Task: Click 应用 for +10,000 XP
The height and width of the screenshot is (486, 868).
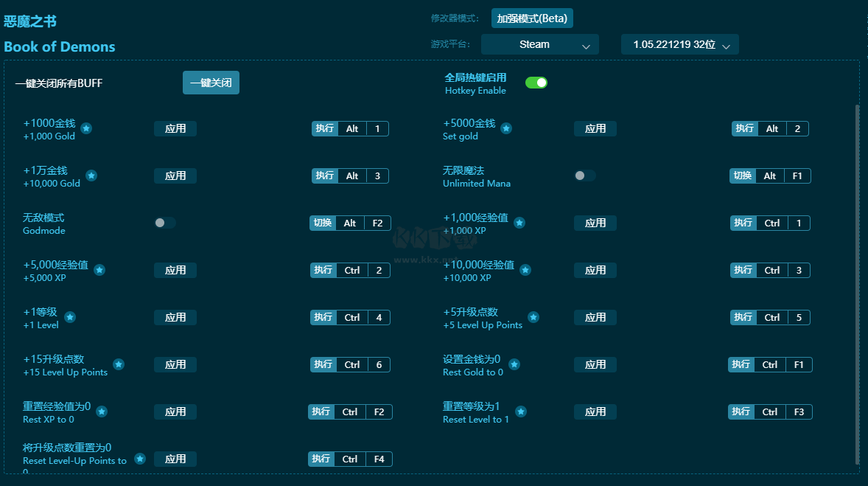Action: (x=595, y=270)
